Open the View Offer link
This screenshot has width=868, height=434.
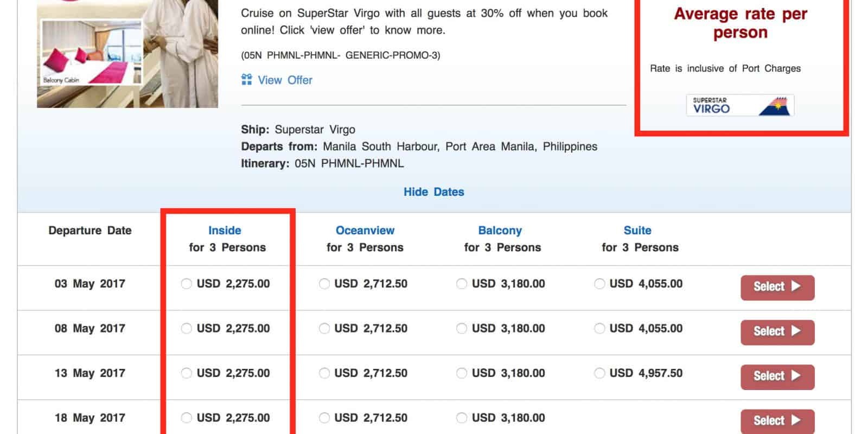(x=285, y=80)
